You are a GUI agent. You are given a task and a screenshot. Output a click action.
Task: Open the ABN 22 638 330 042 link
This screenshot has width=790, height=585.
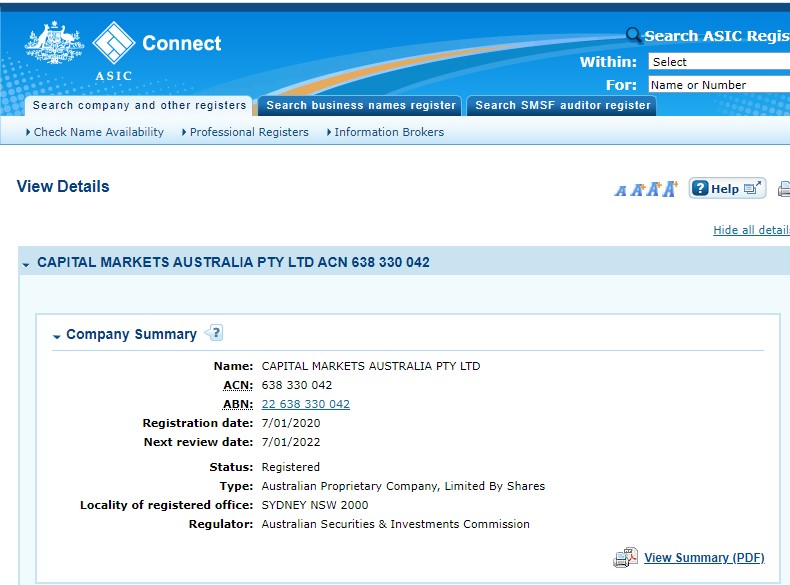coord(305,404)
